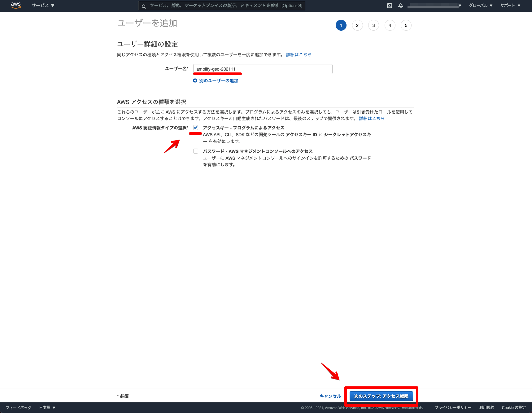Image resolution: width=532 pixels, height=413 pixels.
Task: Open the サポート dropdown menu
Action: coord(510,6)
